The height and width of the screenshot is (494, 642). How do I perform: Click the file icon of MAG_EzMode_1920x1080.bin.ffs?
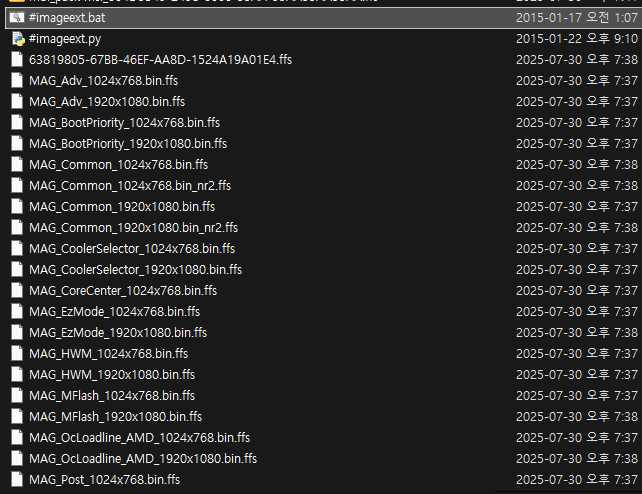tap(17, 333)
